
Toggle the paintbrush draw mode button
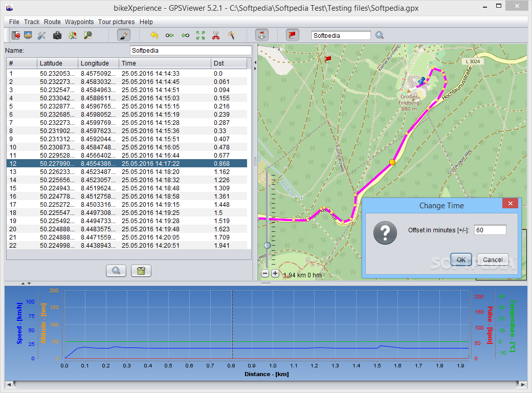pos(123,35)
